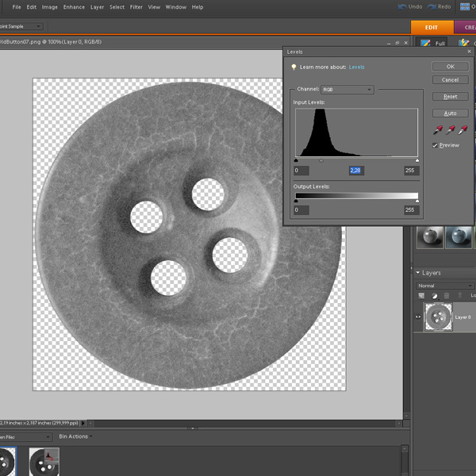
Task: Open the Image menu
Action: pos(49,7)
